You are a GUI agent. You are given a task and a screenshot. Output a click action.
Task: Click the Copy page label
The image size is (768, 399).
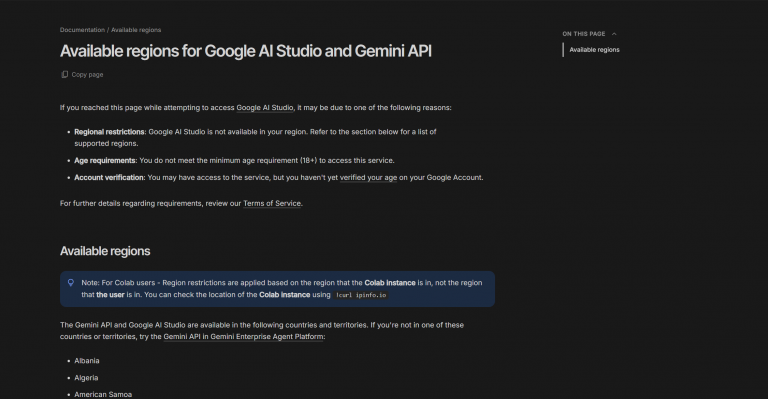click(87, 74)
